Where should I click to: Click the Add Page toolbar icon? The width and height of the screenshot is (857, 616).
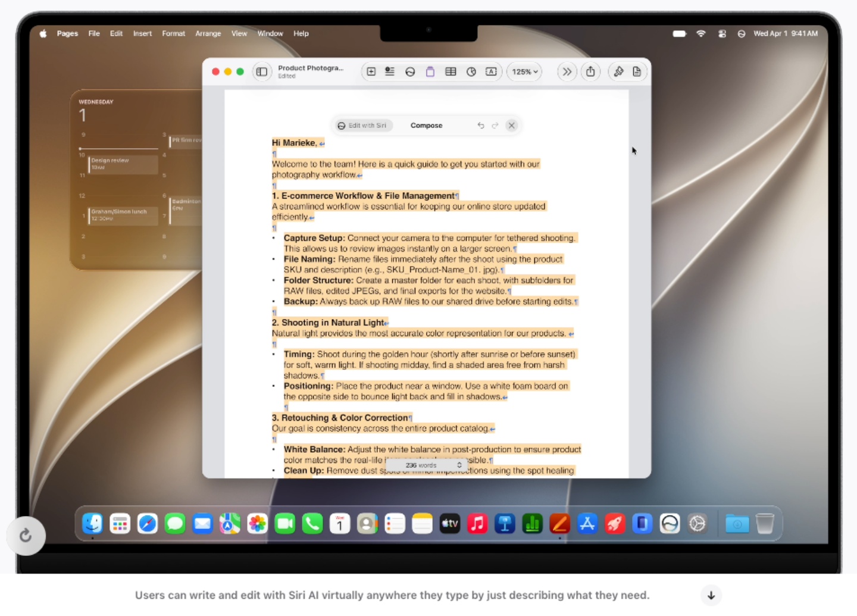(371, 72)
